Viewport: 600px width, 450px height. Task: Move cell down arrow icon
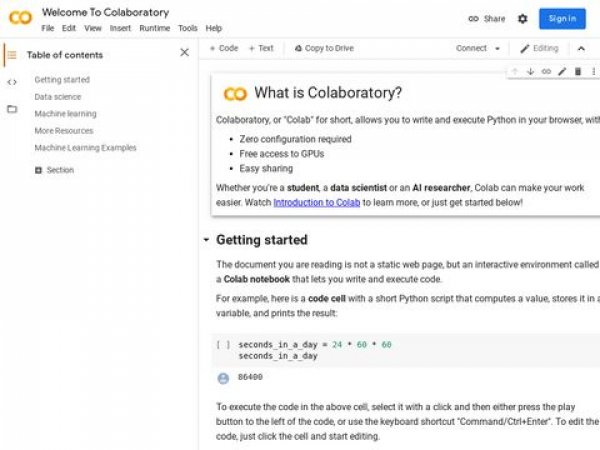pos(530,72)
